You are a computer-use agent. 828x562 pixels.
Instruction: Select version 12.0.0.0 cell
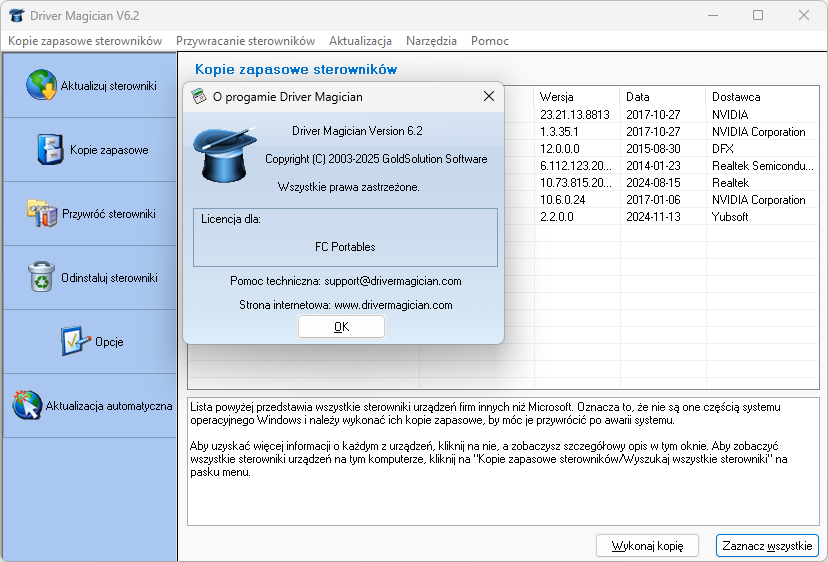pos(560,148)
